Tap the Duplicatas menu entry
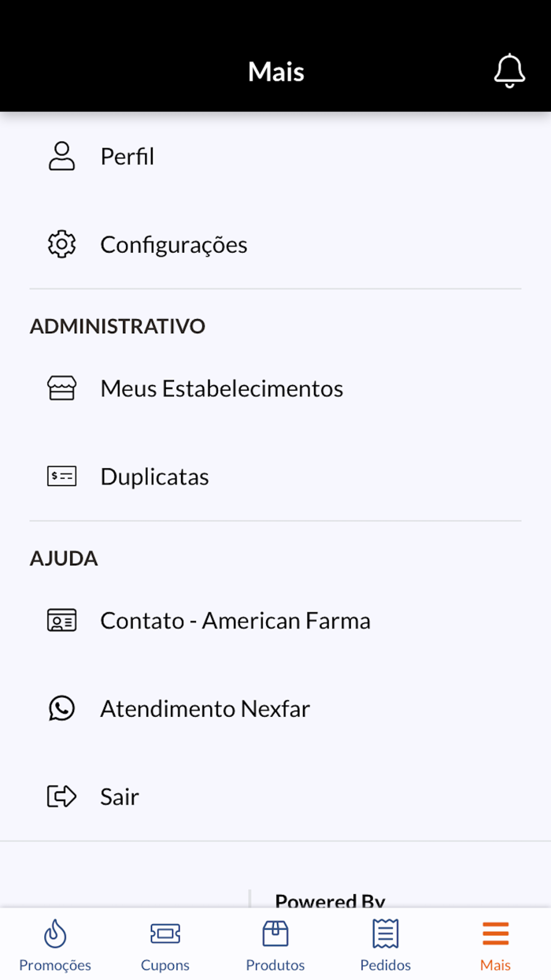551x980 pixels. [x=154, y=476]
